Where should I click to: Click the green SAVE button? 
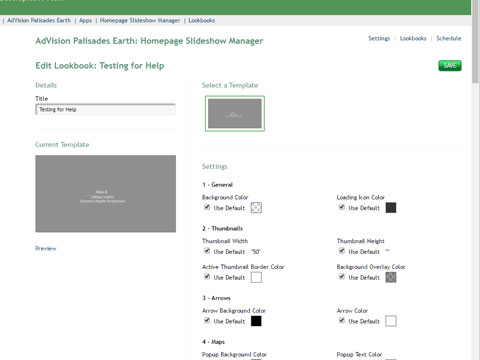(450, 66)
